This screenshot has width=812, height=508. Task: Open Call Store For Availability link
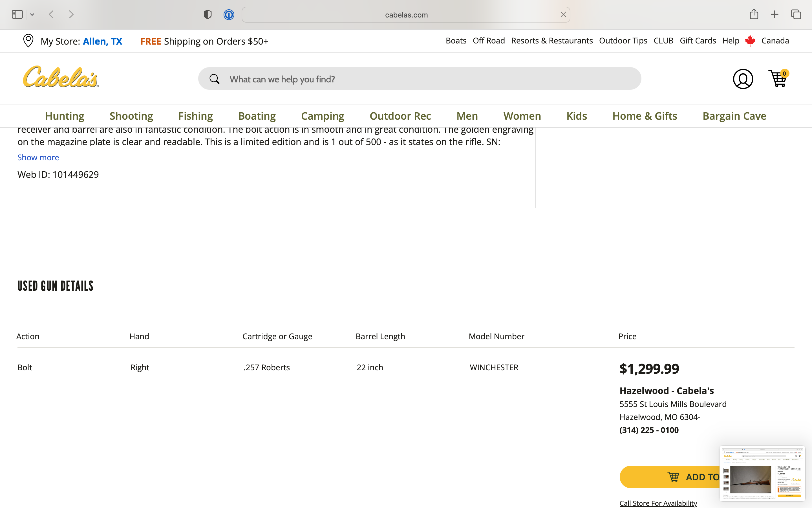(x=658, y=503)
